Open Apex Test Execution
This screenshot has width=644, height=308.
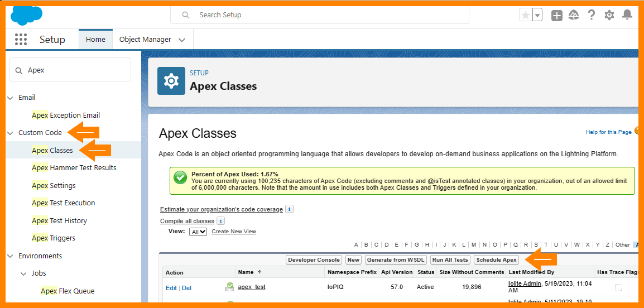tap(63, 203)
